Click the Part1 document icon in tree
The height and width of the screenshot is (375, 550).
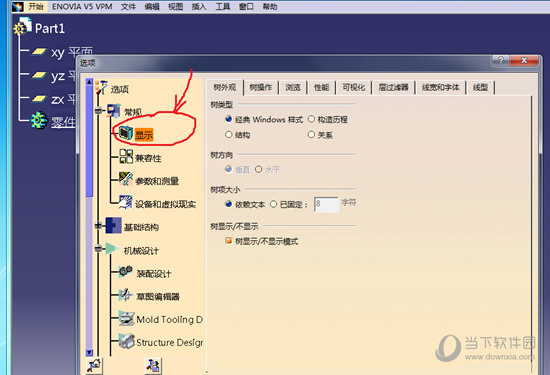23,27
